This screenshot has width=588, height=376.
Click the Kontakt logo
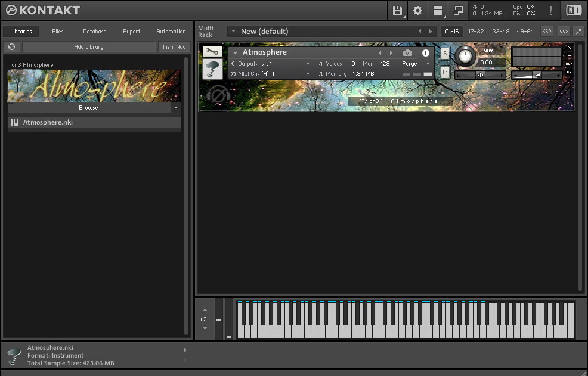point(43,10)
